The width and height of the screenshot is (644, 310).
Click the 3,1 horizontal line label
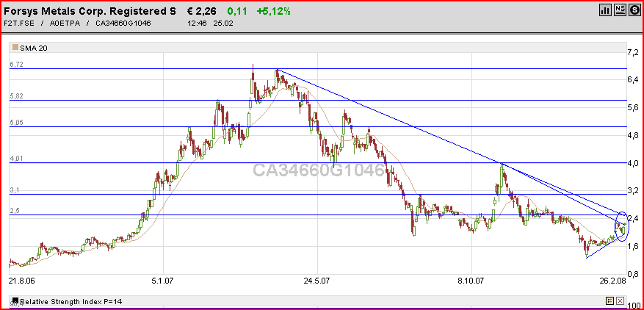click(15, 190)
